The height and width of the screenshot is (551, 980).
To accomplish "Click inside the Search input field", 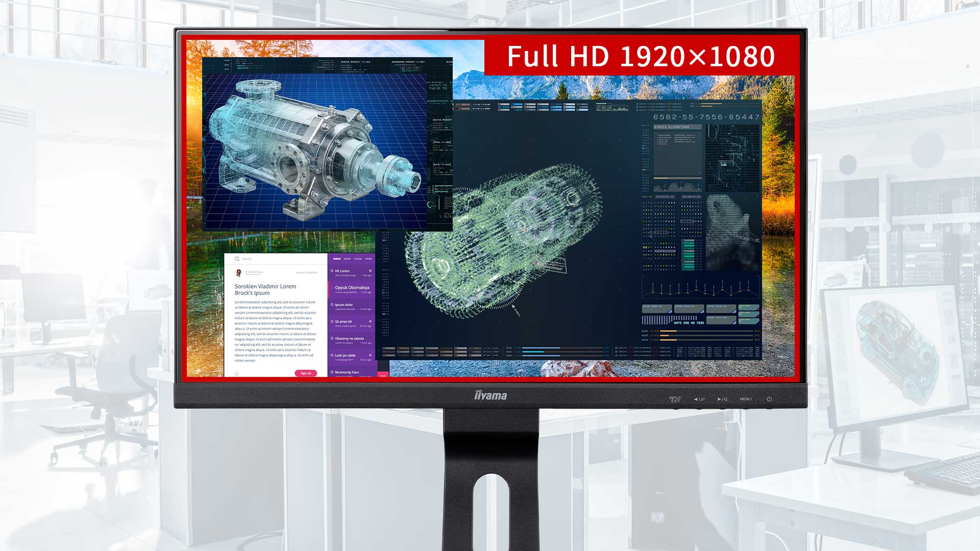I will [260, 259].
